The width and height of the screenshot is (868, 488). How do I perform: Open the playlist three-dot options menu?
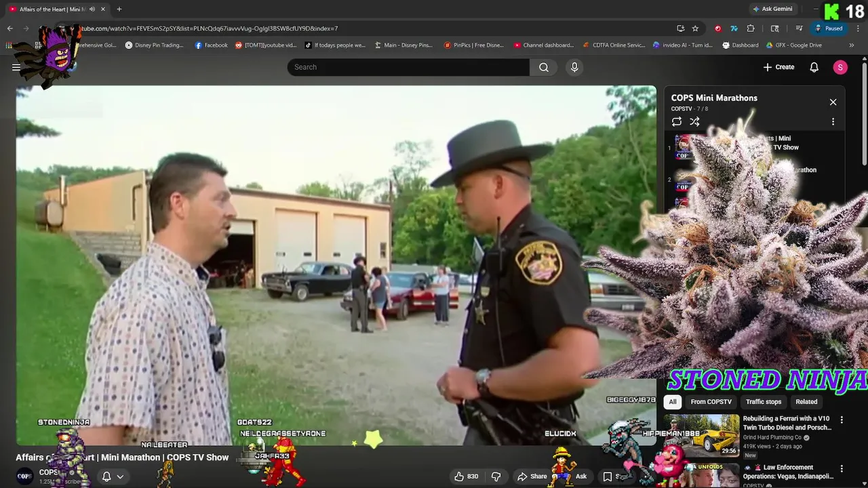click(833, 121)
